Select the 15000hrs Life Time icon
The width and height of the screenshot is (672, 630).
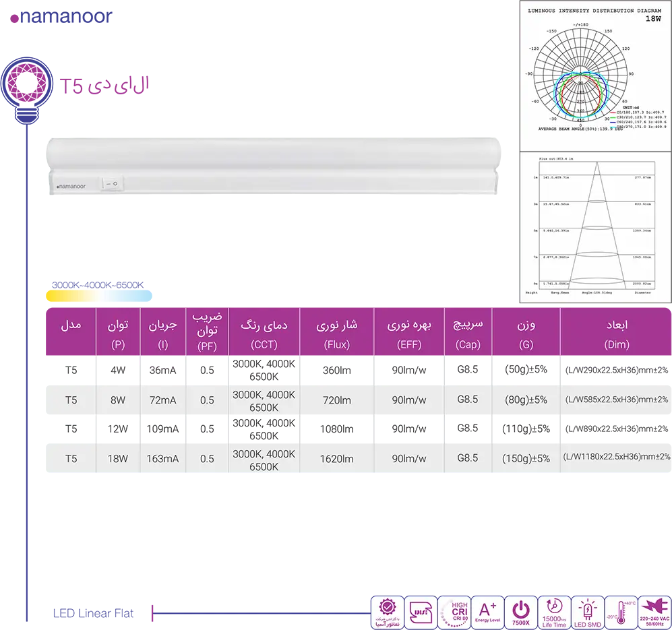554,612
